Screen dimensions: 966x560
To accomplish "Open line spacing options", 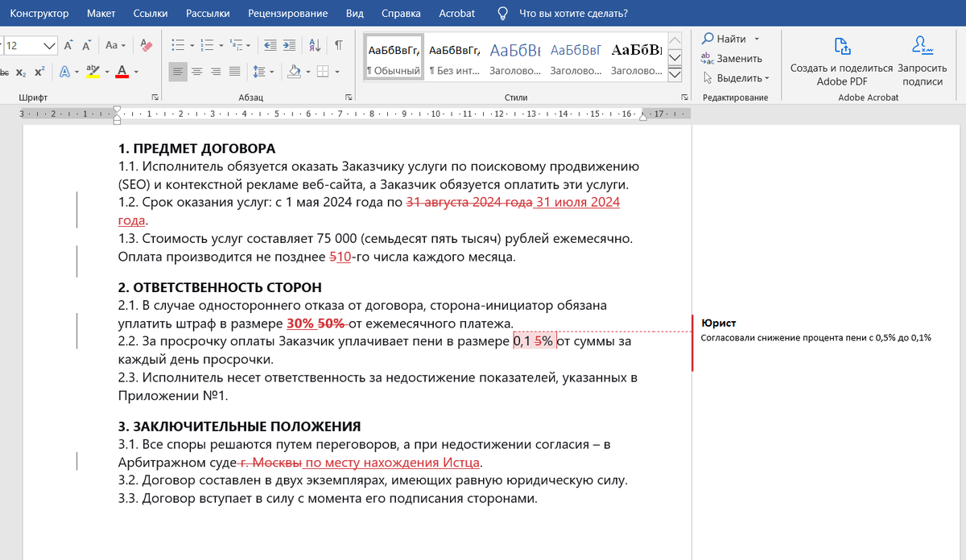I will click(x=263, y=72).
